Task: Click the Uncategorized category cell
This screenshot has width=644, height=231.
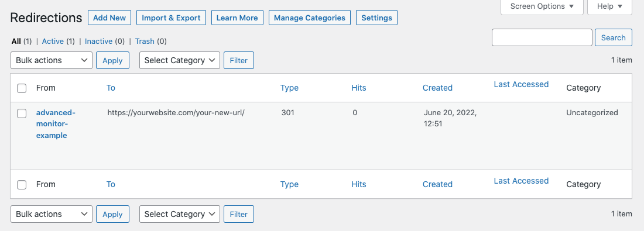Action: (x=592, y=112)
